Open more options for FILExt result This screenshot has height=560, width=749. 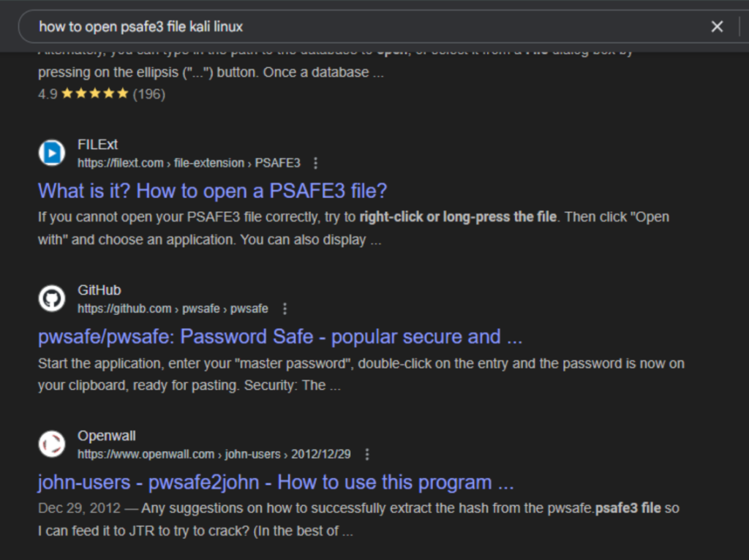click(315, 163)
